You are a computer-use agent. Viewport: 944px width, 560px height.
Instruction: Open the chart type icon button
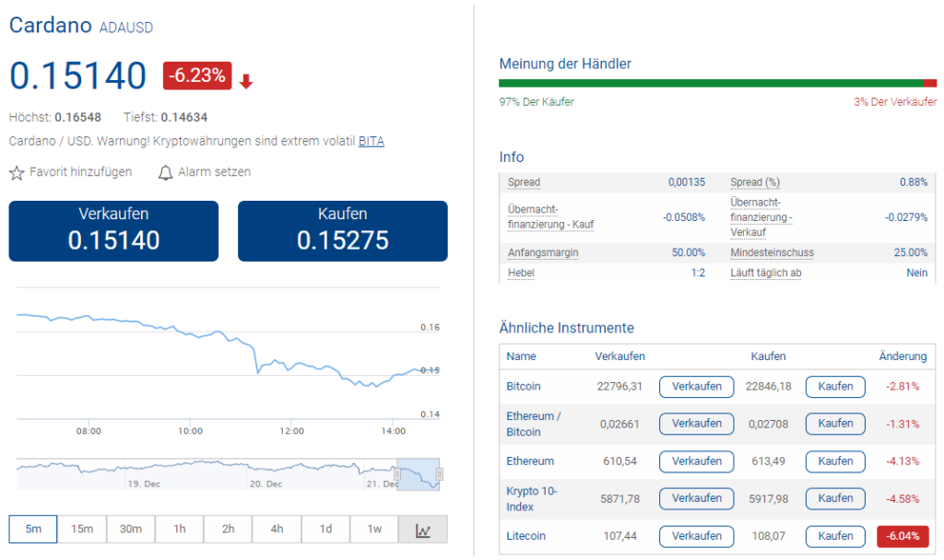click(422, 530)
